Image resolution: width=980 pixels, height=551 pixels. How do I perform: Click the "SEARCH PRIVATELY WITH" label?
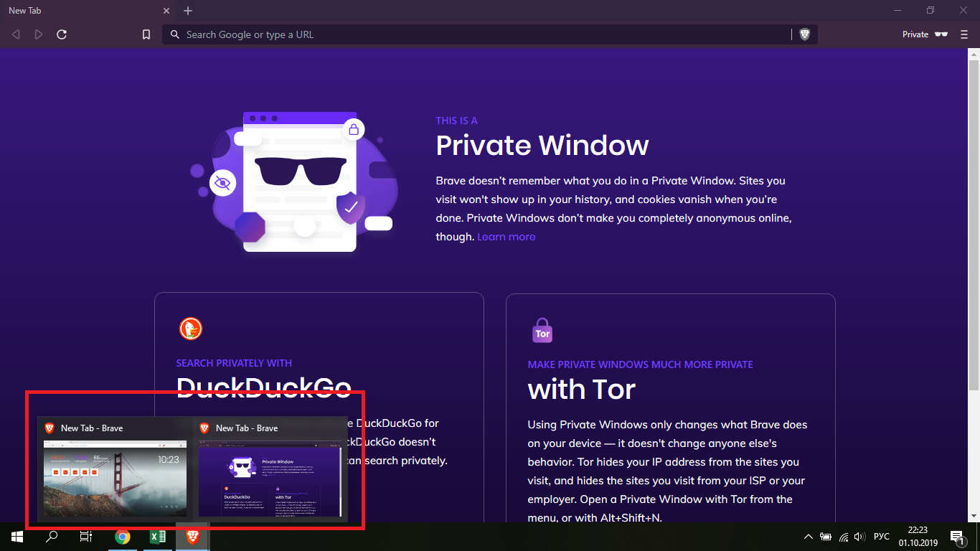pos(234,363)
